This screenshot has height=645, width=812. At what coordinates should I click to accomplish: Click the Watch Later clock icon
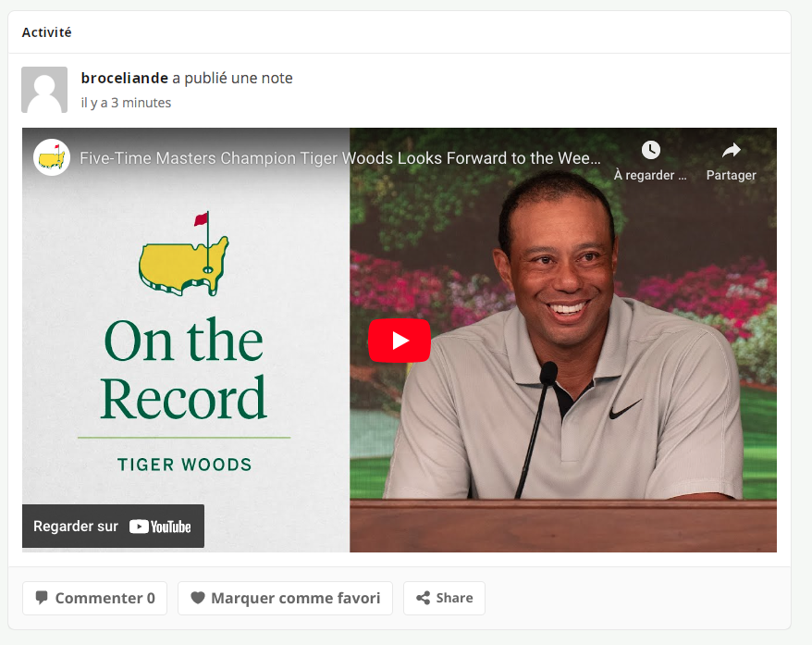[650, 150]
